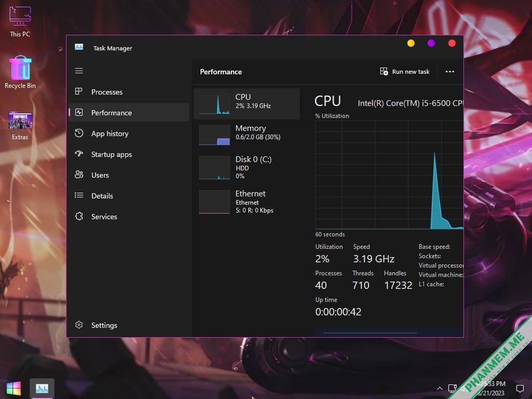Open the three-dot more options menu
532x399 pixels.
click(449, 72)
